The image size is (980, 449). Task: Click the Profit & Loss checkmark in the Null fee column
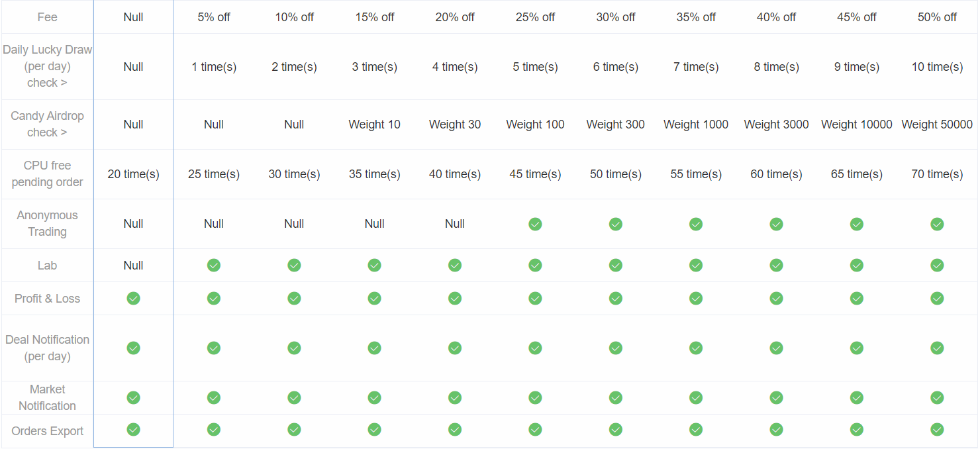(x=133, y=298)
